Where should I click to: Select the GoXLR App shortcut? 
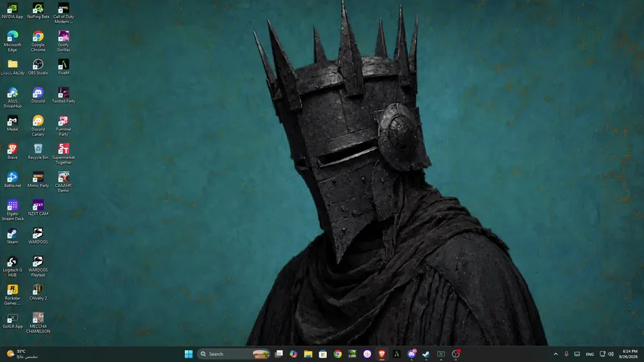(12, 321)
